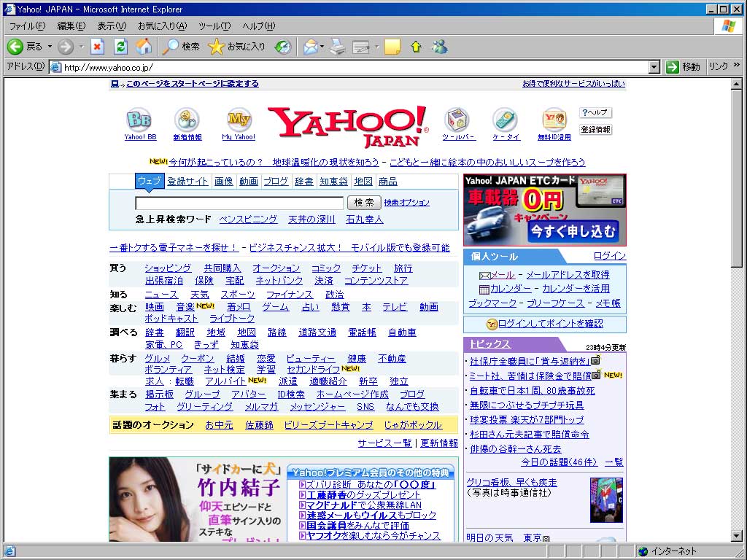The width and height of the screenshot is (747, 560).
Task: Expand the リンク links bar chevron
Action: click(737, 65)
